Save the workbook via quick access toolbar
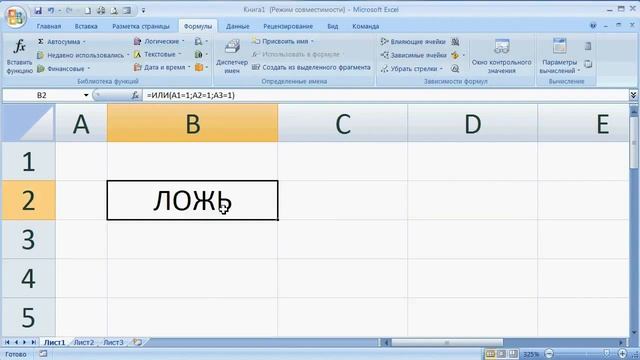Viewport: 640px width, 360px height. [x=38, y=10]
